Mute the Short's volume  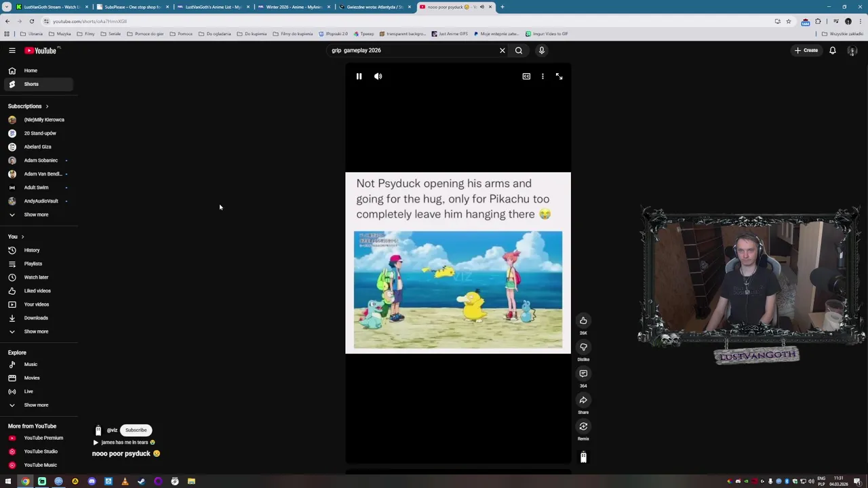[378, 77]
